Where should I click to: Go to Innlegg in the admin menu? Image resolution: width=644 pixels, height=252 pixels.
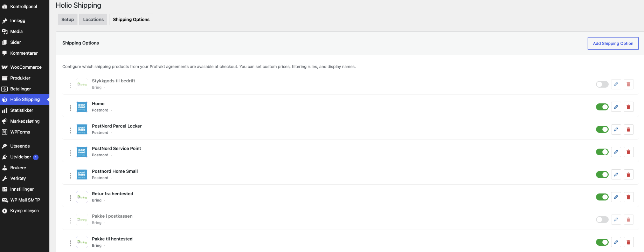pos(25,21)
